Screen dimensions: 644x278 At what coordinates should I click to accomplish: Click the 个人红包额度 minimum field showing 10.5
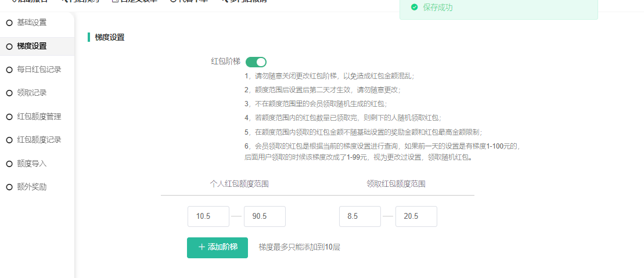[208, 216]
